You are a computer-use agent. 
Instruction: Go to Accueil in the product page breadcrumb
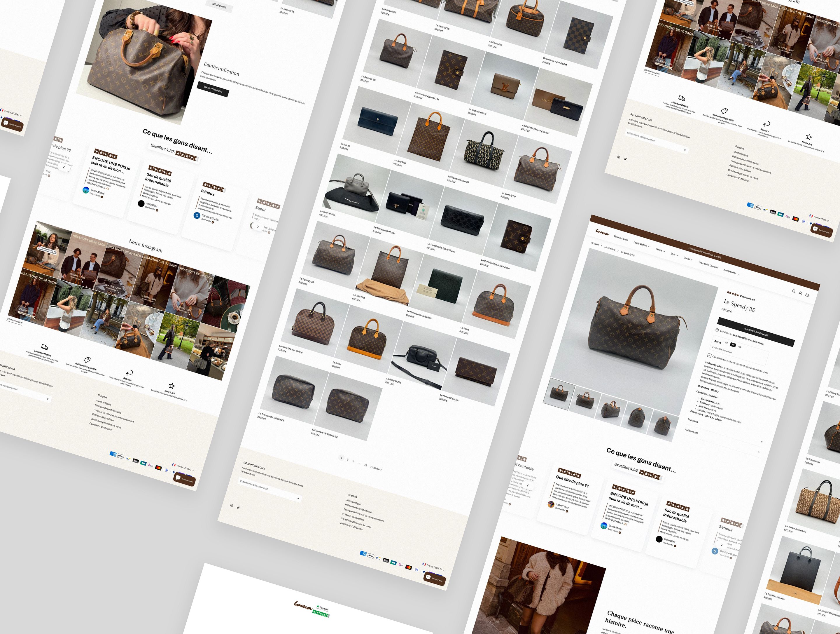[595, 244]
